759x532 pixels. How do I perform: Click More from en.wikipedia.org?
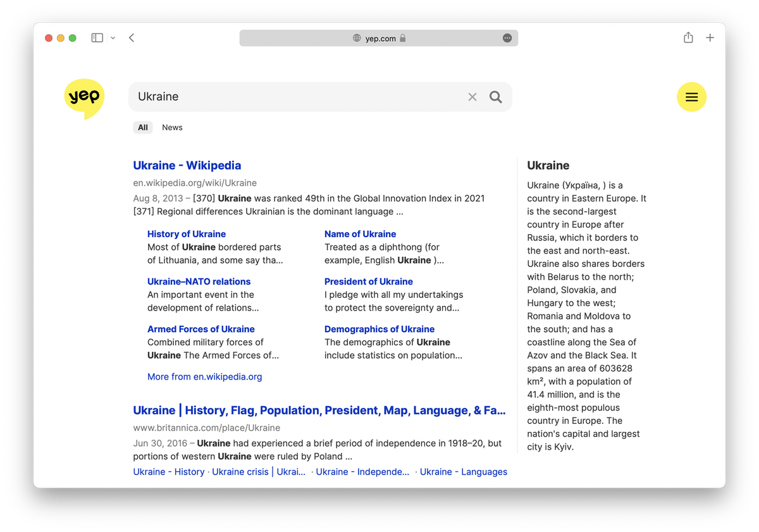(x=205, y=376)
